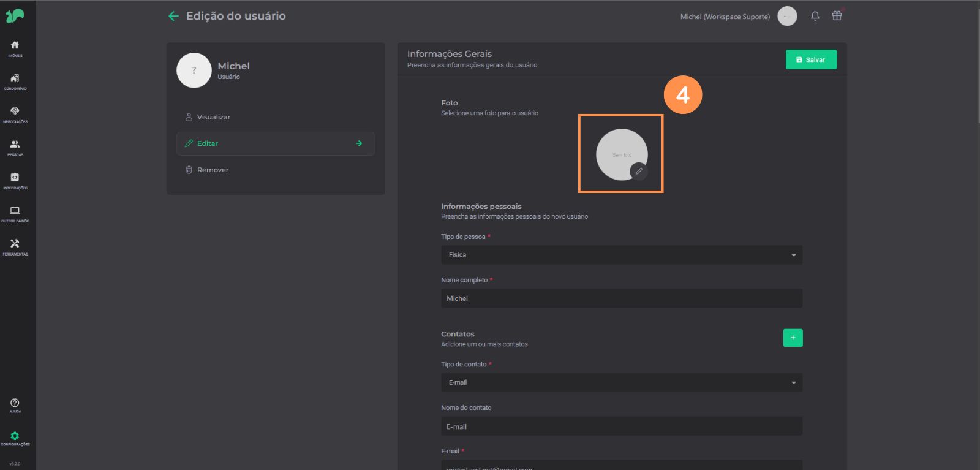Go back using the left arrow

[173, 17]
